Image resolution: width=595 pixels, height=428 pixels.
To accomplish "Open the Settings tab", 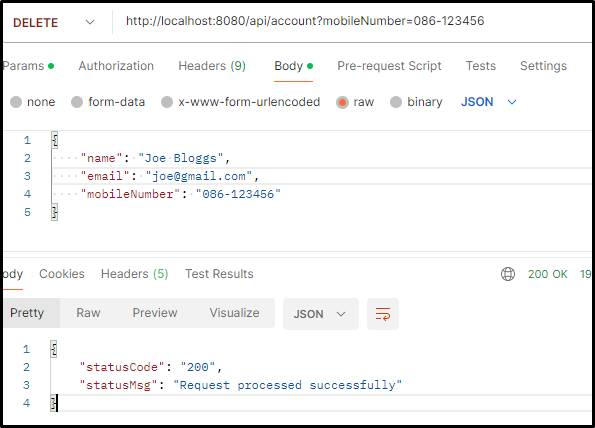I will click(x=543, y=66).
